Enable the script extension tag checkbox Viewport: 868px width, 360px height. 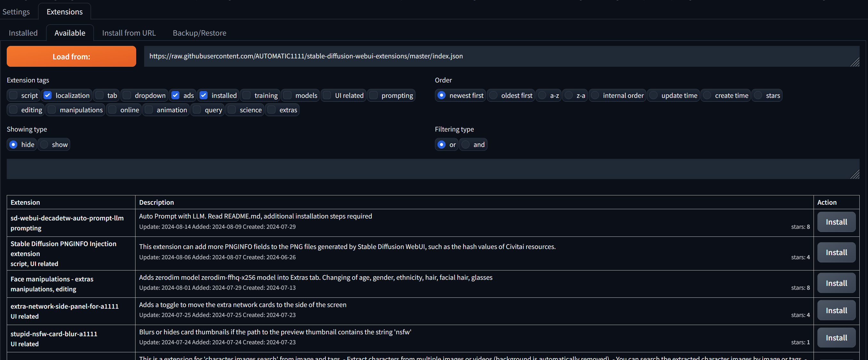(13, 95)
